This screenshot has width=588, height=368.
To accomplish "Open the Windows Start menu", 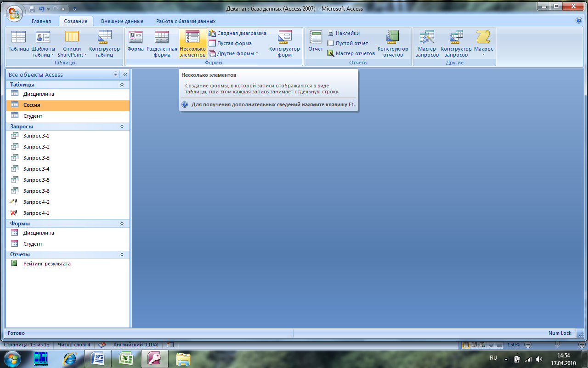I will 12,358.
